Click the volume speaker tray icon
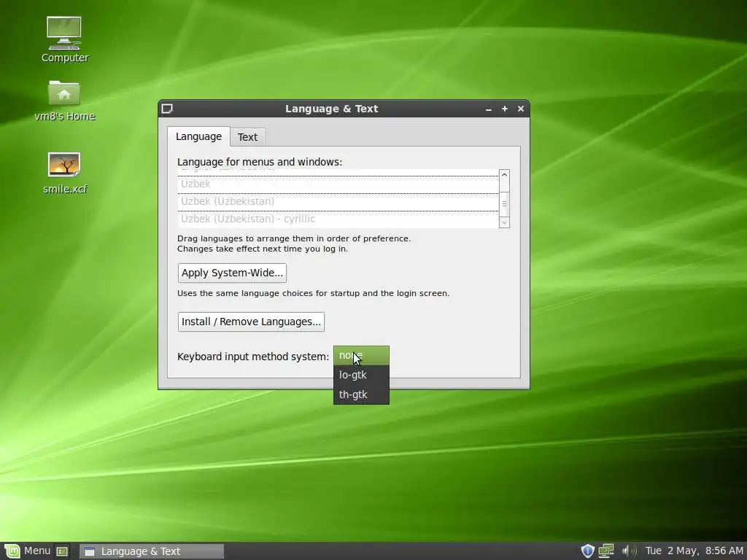 point(629,551)
